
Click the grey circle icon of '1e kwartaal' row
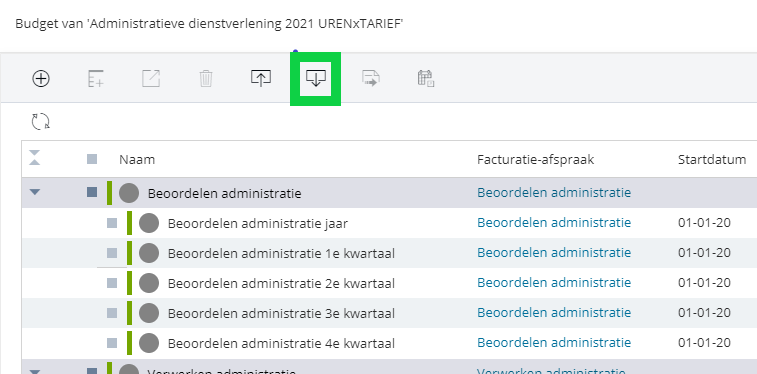point(149,253)
